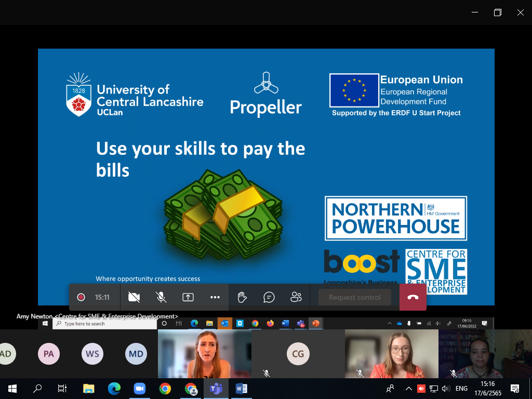
Task: Open the Windows Start menu
Action: [12, 389]
